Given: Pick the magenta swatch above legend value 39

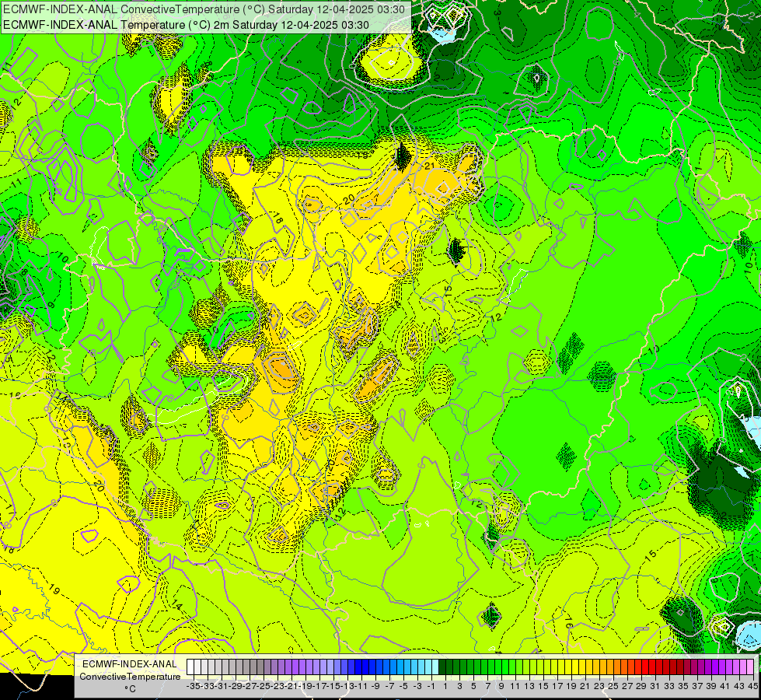Looking at the screenshot, I should click(708, 667).
